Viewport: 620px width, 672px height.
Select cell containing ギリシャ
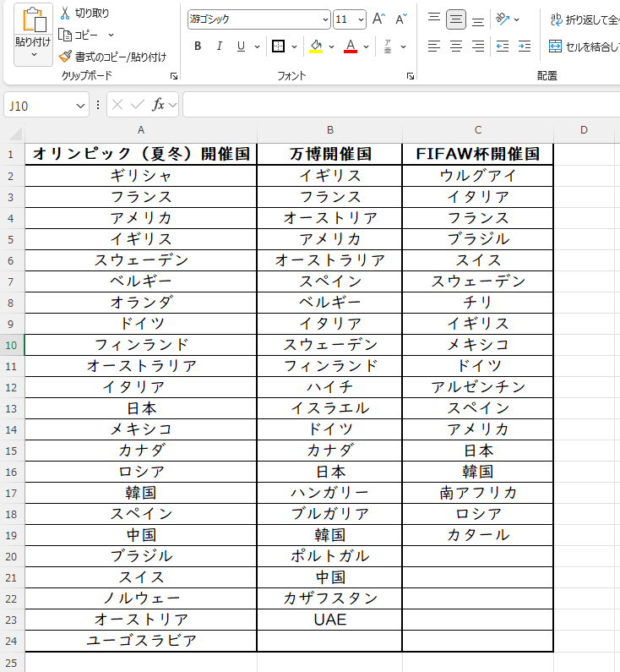pos(141,176)
